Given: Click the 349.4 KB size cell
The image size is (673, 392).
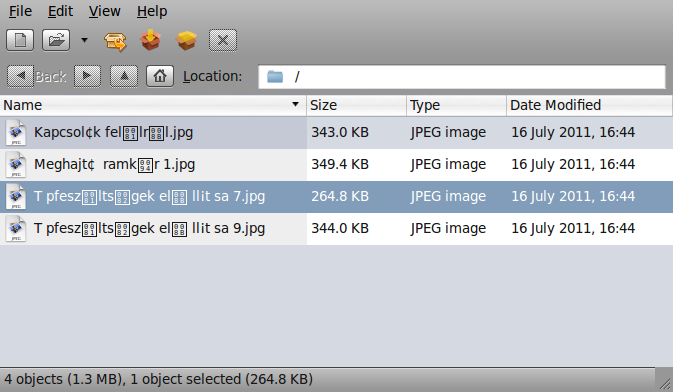Looking at the screenshot, I should coord(340,164).
